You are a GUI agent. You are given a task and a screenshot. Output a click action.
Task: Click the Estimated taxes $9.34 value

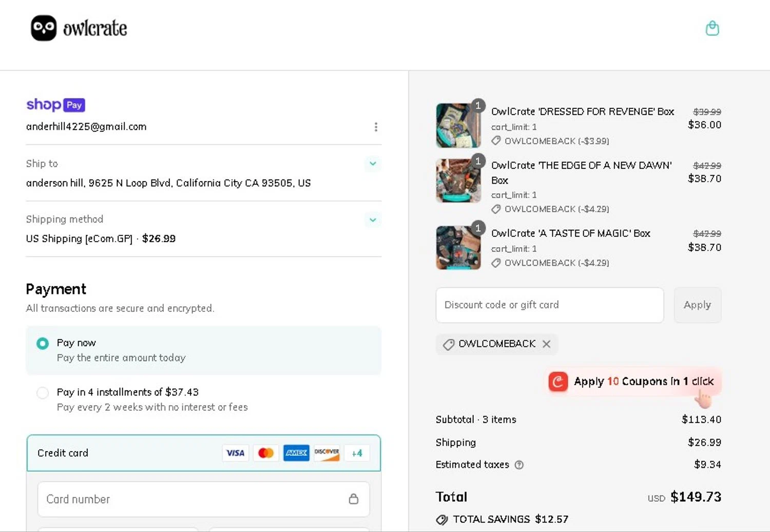(707, 464)
